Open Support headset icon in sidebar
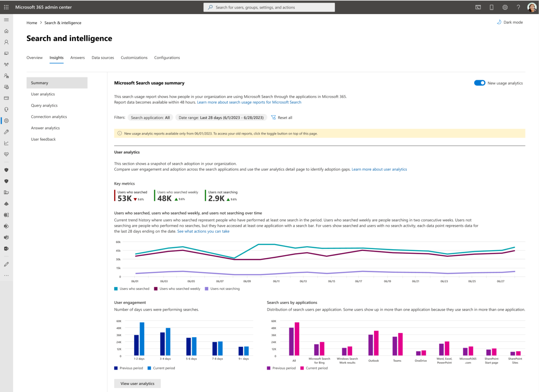Screen dimensions: 539x392 6,109
